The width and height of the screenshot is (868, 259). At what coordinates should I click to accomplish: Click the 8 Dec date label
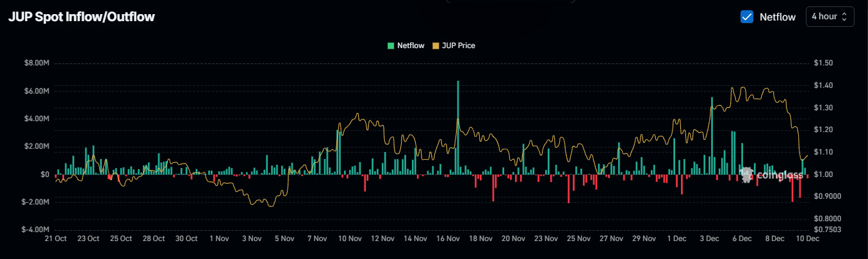(774, 238)
